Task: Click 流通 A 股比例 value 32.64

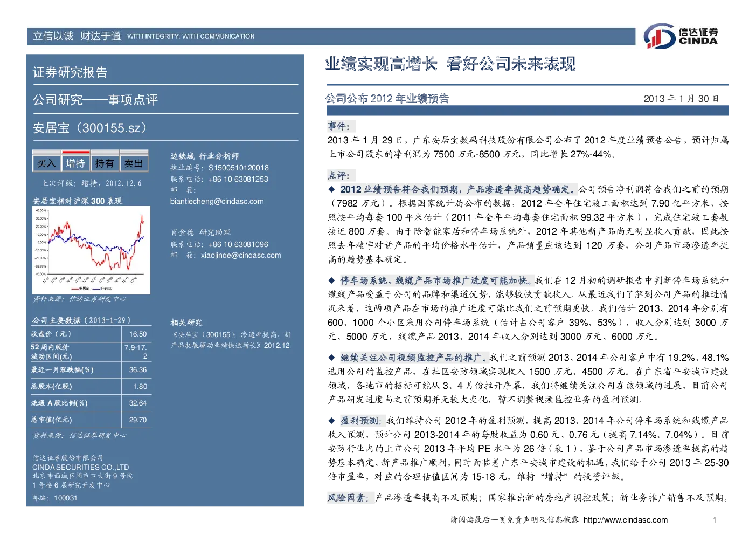Action: (x=138, y=403)
